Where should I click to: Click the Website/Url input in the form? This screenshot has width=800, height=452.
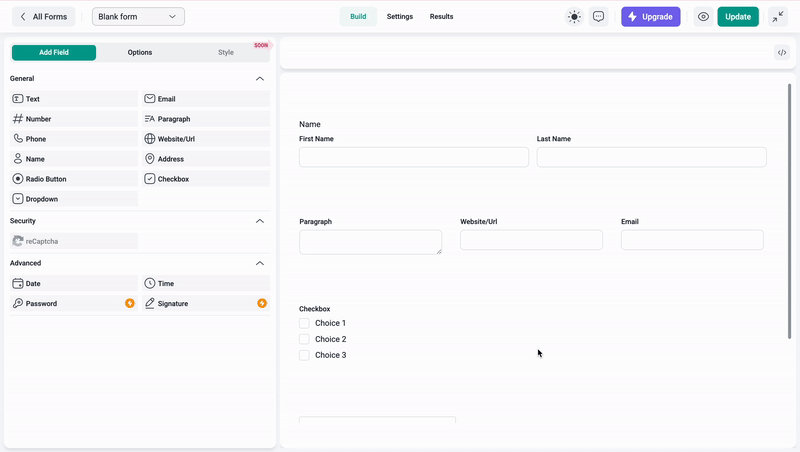[531, 240]
